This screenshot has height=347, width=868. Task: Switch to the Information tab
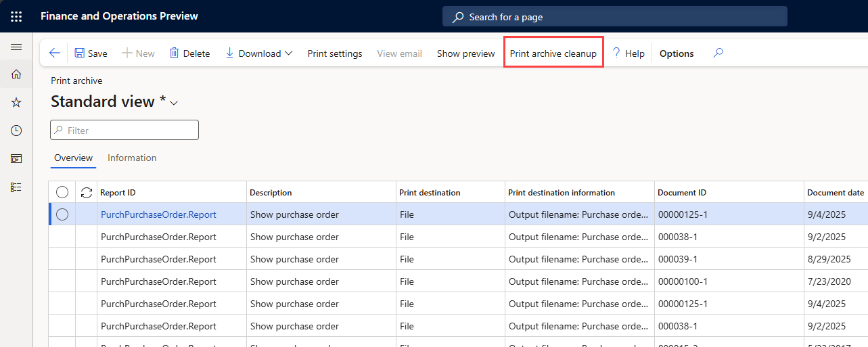point(132,158)
